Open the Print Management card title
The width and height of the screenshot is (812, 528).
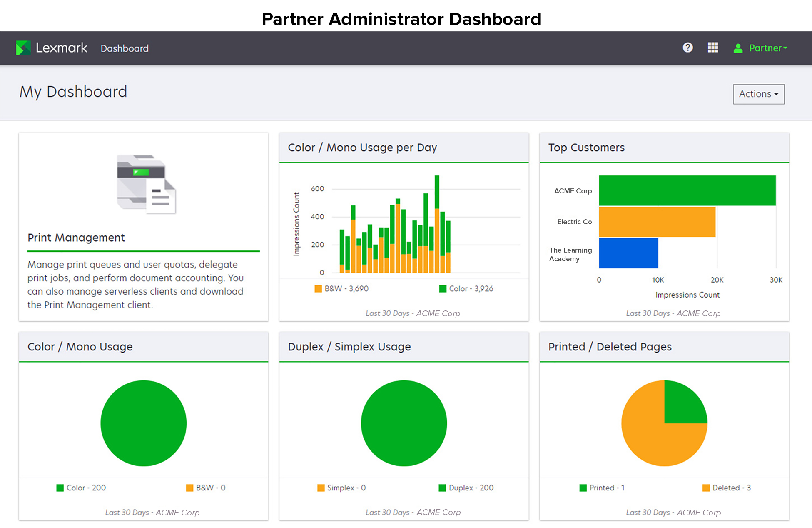point(76,238)
